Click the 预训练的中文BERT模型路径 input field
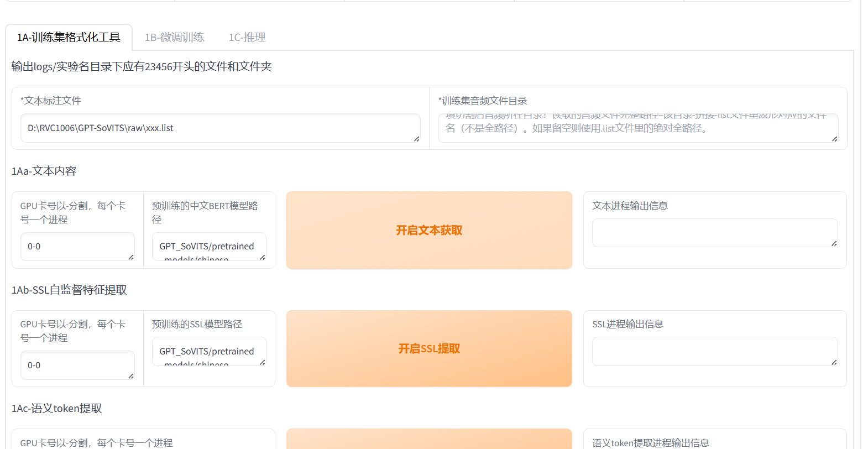Screen dimensions: 868x449 (x=209, y=246)
